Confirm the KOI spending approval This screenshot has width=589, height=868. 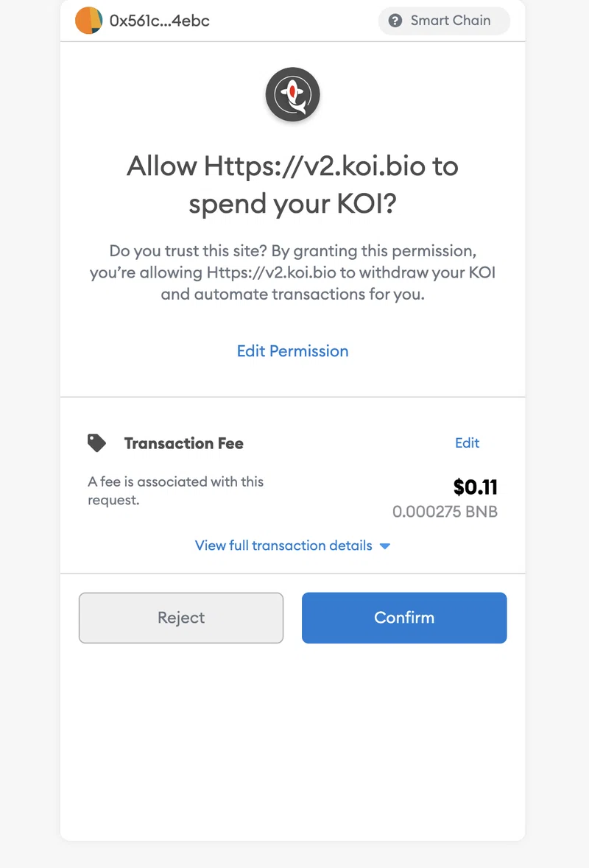pyautogui.click(x=404, y=618)
